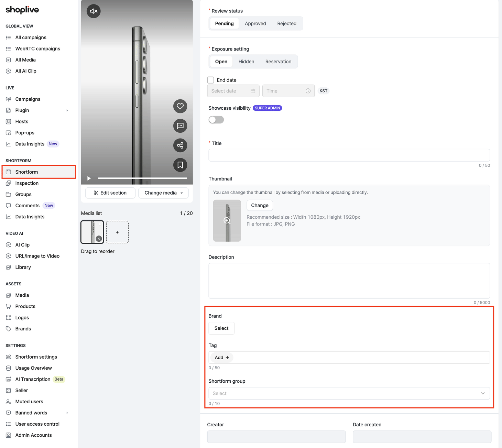The width and height of the screenshot is (502, 448).
Task: Open the Products assets page
Action: (25, 306)
